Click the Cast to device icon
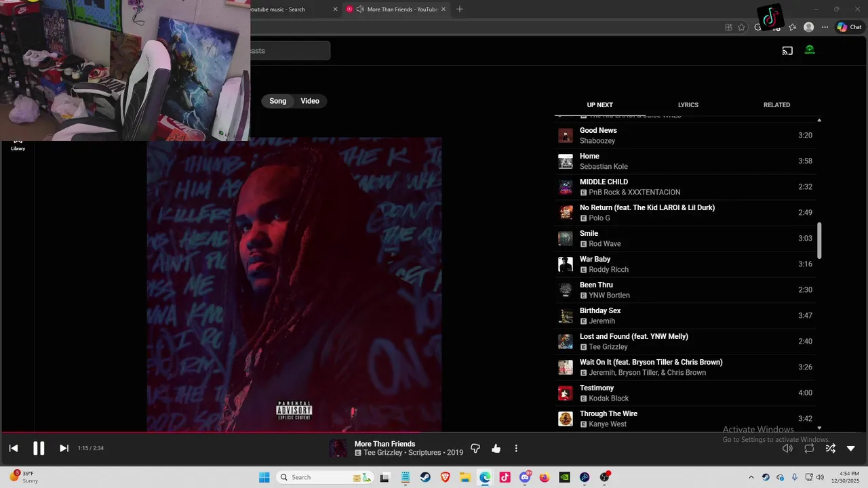868x488 pixels. [x=787, y=50]
